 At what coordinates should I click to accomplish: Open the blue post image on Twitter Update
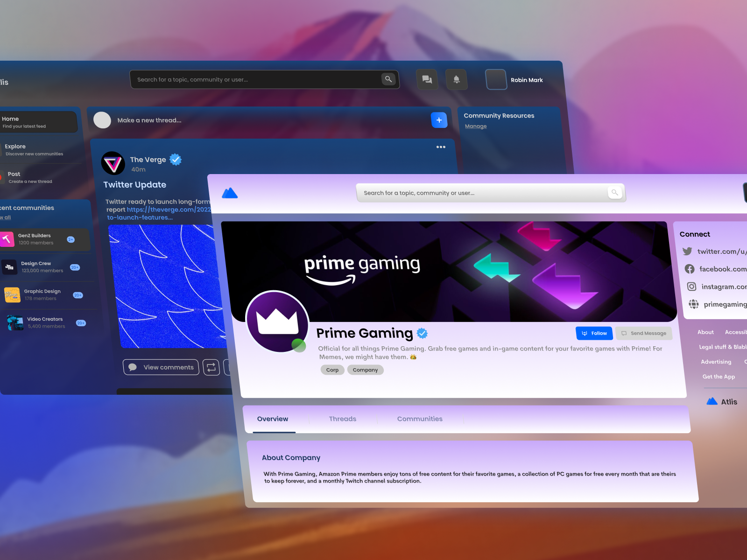(170, 287)
